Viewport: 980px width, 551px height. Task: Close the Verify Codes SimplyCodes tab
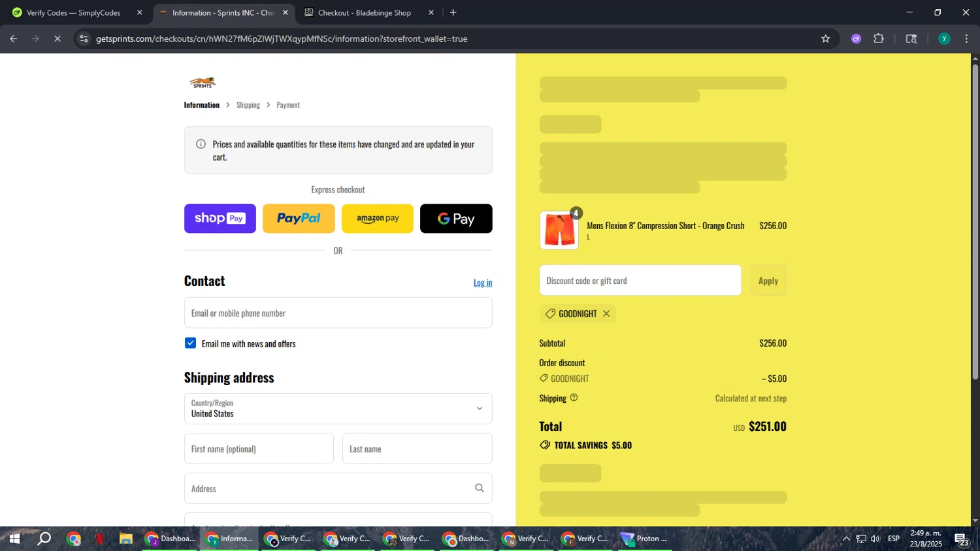tap(139, 12)
